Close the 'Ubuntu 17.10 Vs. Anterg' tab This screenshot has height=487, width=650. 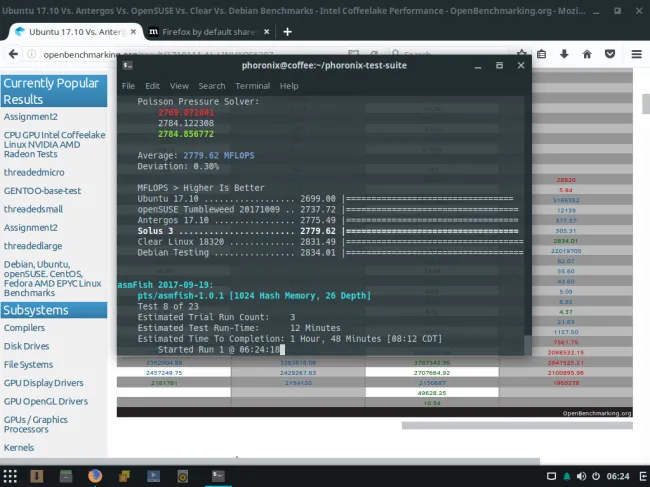pos(133,31)
